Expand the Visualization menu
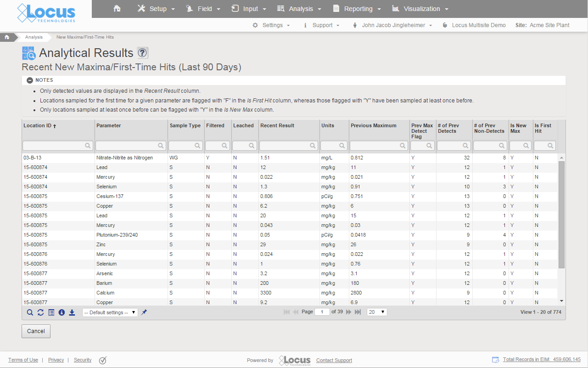This screenshot has width=588, height=368. pos(422,8)
